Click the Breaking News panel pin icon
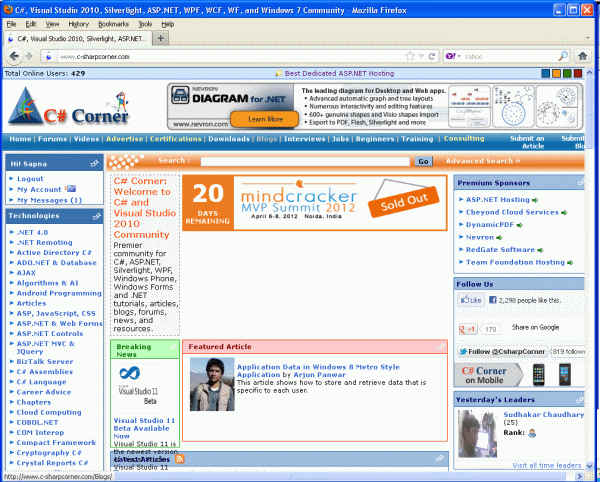 click(173, 347)
